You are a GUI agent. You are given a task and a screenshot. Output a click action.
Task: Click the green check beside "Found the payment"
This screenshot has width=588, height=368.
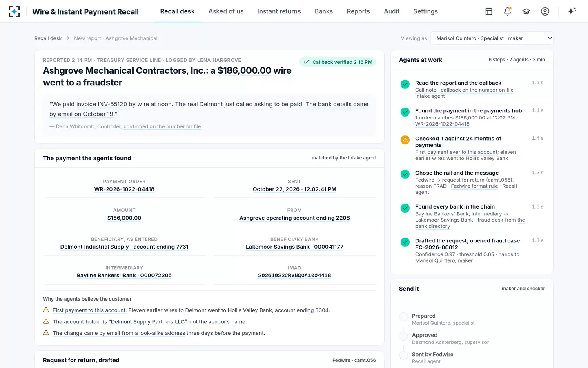pyautogui.click(x=405, y=112)
